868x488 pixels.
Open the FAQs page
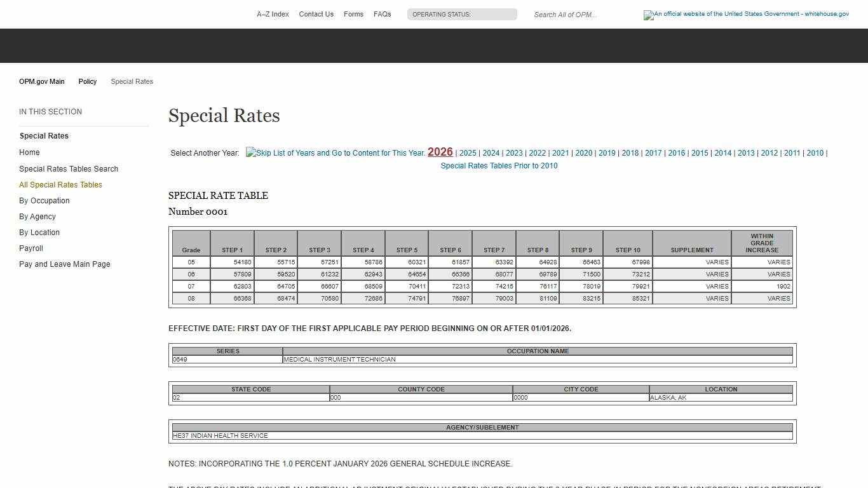tap(382, 14)
